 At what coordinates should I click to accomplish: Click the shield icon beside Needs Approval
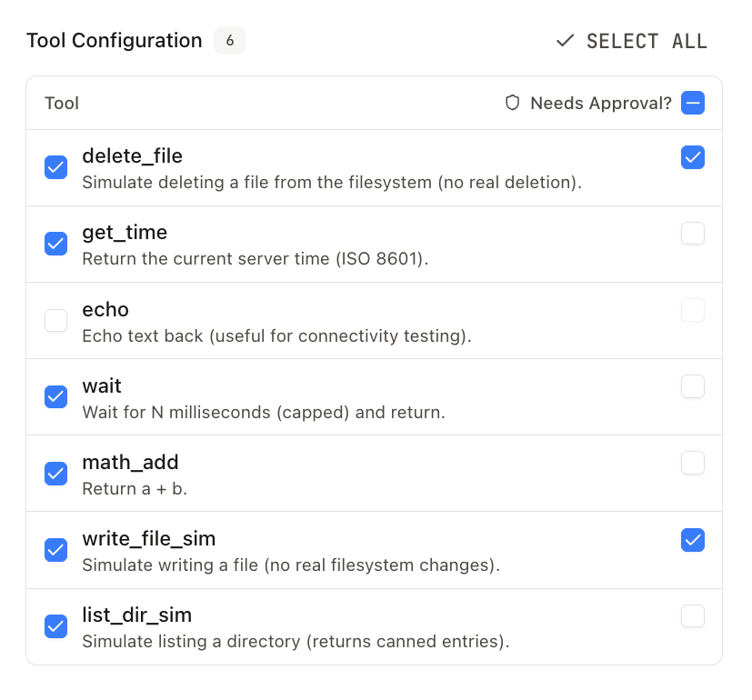[x=513, y=103]
